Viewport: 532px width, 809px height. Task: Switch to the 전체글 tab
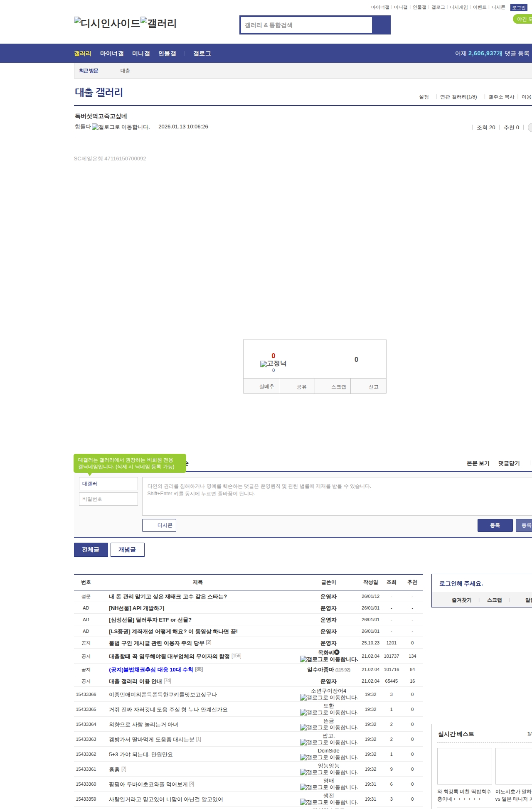[x=91, y=550]
